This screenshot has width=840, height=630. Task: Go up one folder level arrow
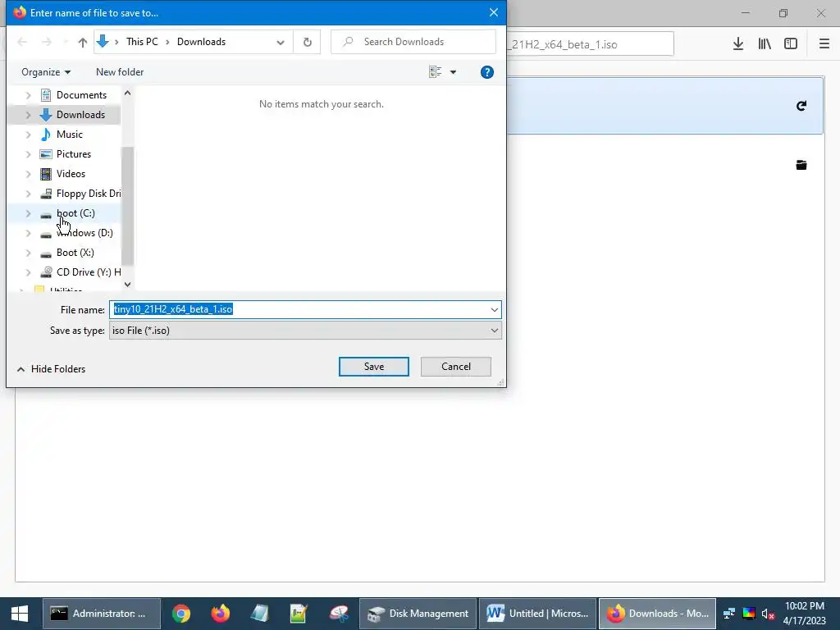[x=83, y=42]
